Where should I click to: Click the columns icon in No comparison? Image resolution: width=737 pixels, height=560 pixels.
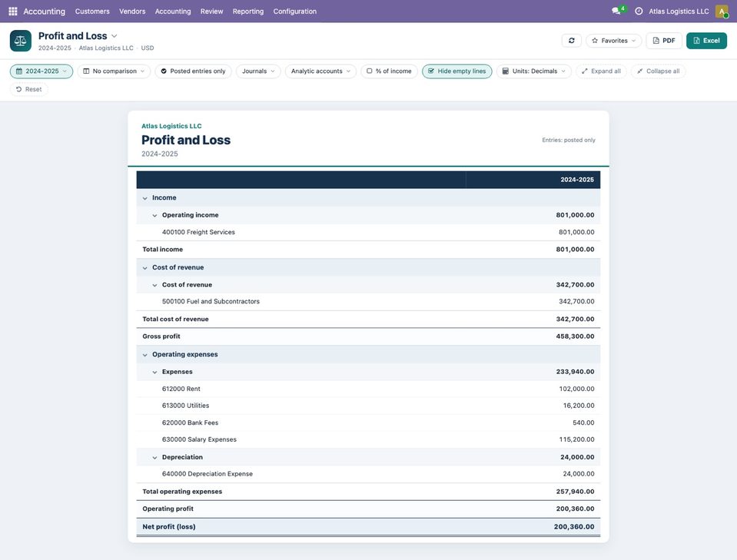86,71
